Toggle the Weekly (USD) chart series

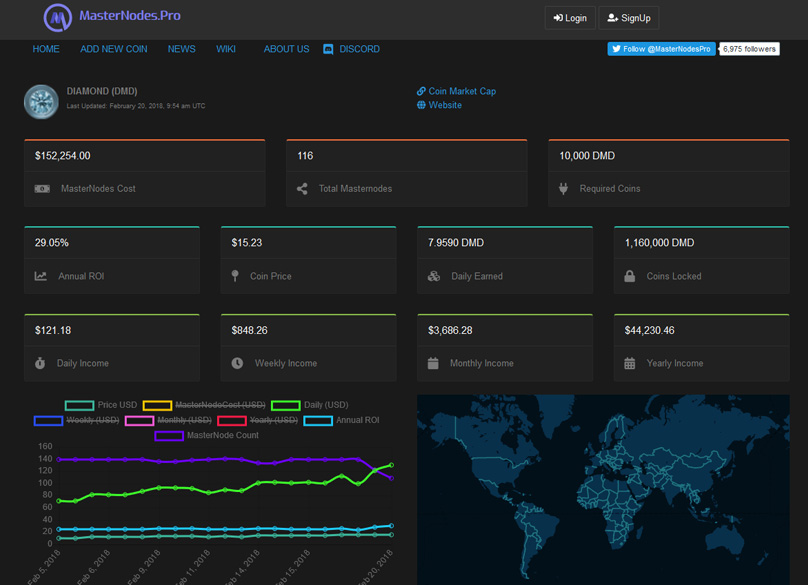[x=76, y=421]
